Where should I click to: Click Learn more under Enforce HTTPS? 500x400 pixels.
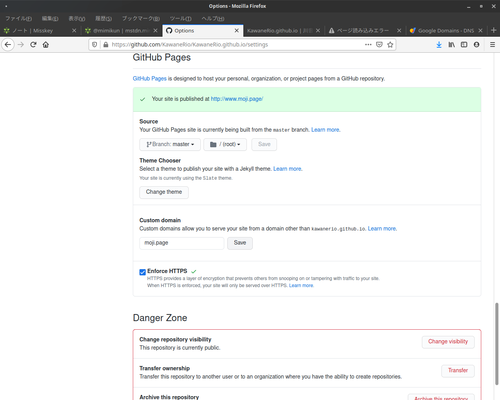click(301, 286)
